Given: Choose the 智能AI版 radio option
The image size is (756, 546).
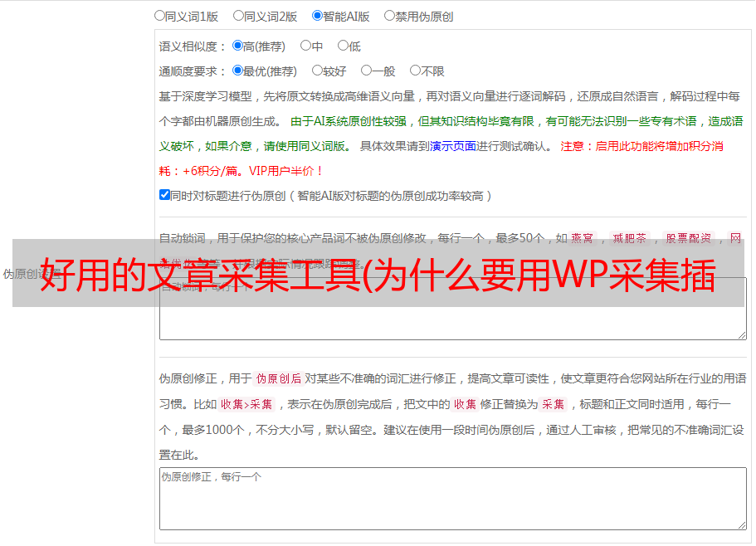Looking at the screenshot, I should pos(317,16).
